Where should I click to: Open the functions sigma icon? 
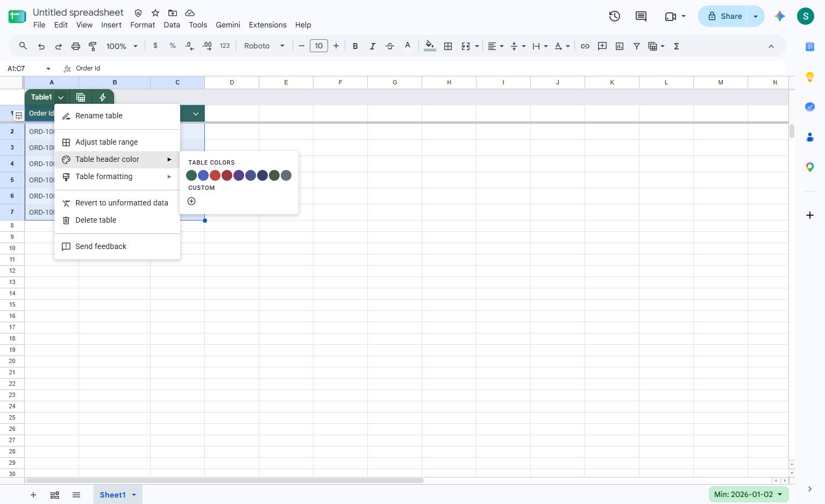[x=677, y=46]
